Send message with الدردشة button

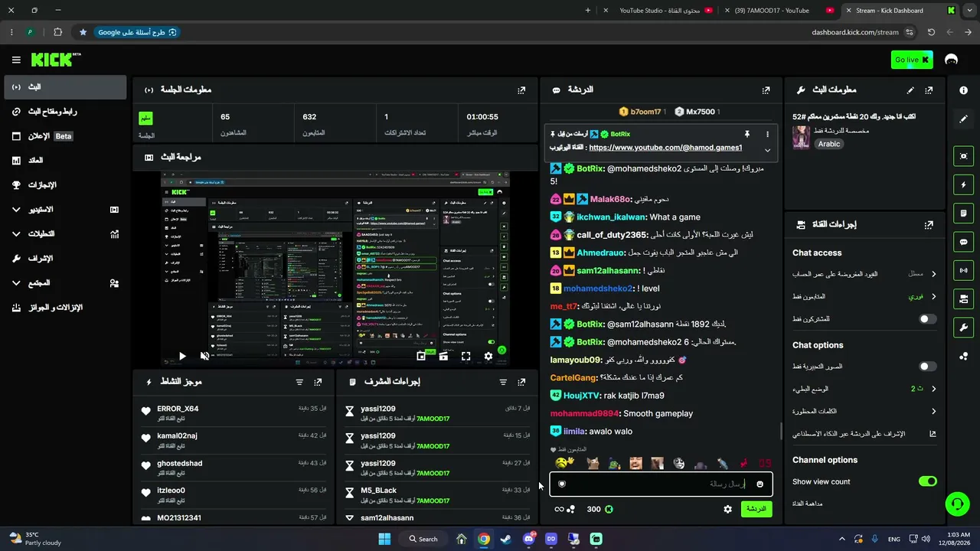(756, 509)
